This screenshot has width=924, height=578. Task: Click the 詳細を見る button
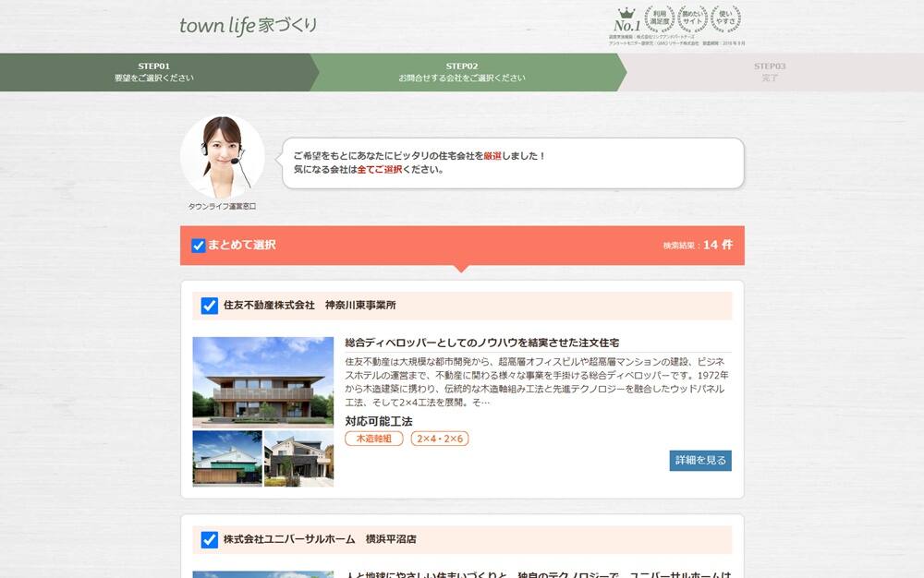click(700, 460)
